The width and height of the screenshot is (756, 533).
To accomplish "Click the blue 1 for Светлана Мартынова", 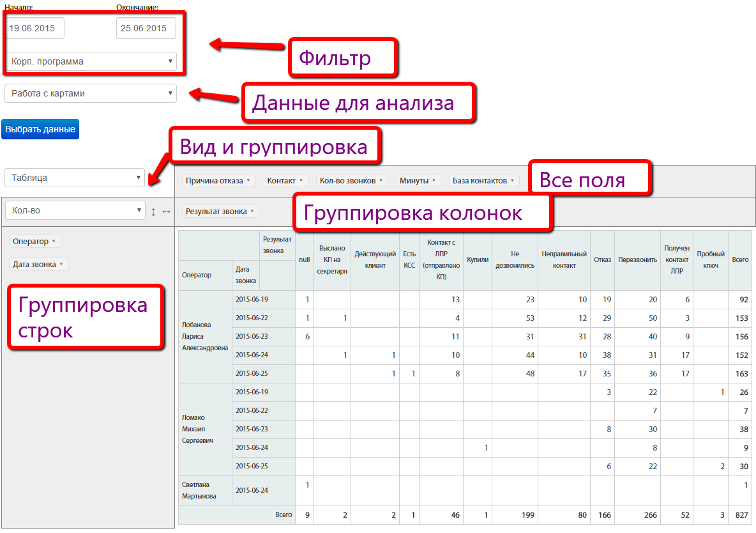I will tap(306, 483).
